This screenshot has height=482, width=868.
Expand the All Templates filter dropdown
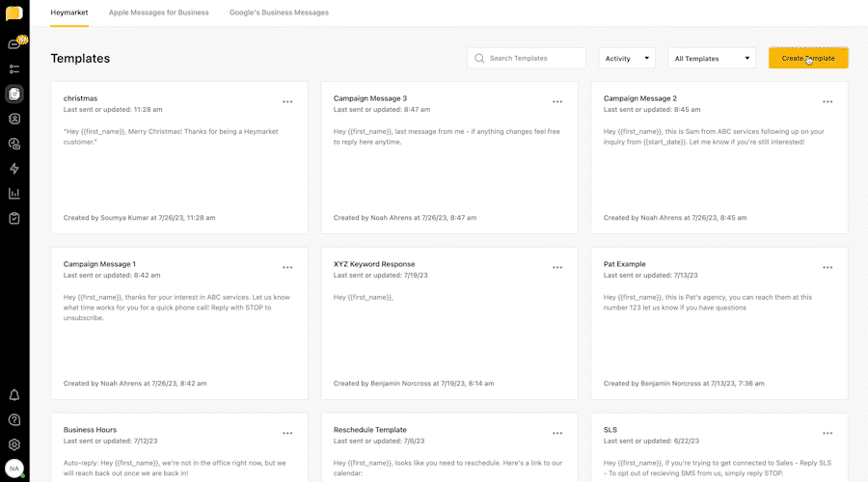tap(712, 58)
